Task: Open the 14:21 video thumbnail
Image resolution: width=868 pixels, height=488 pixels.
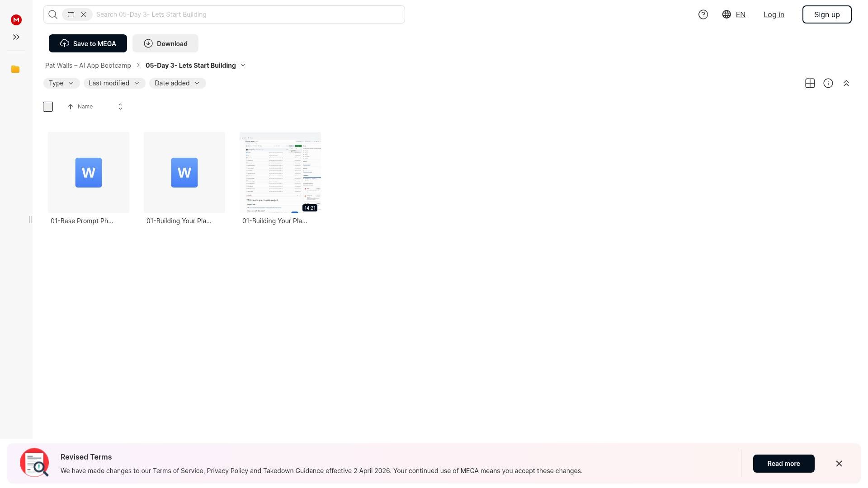Action: (280, 172)
